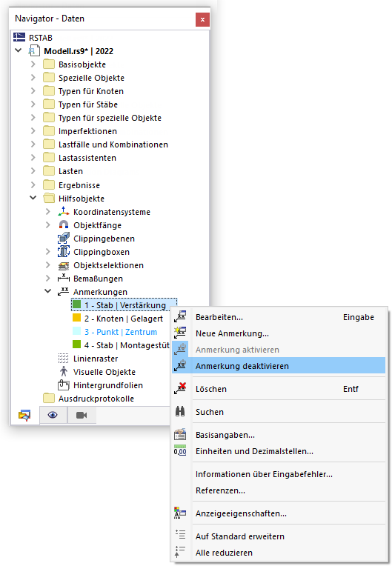This screenshot has height=566, width=392.
Task: Collapse the Hilfsobjekte folder
Action: [x=33, y=198]
